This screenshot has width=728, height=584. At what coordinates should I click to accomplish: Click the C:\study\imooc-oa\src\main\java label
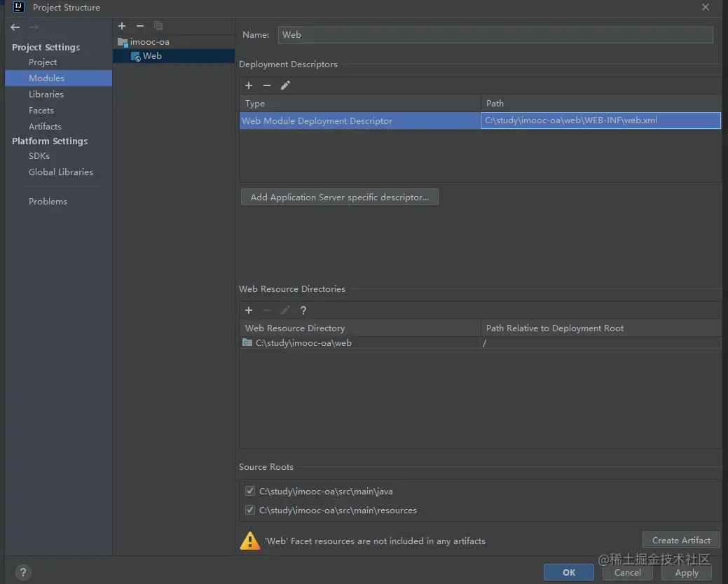point(326,492)
